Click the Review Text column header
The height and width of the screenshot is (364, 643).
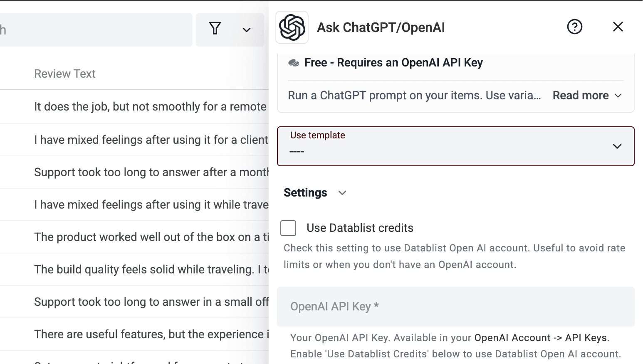pos(65,74)
